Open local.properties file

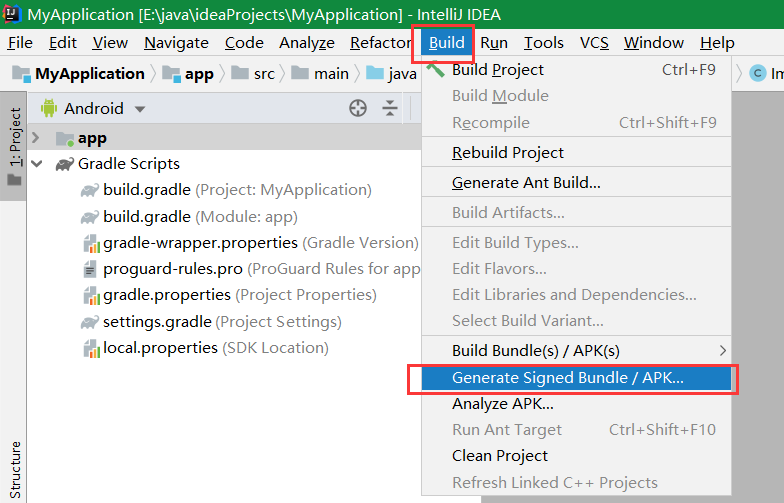216,348
